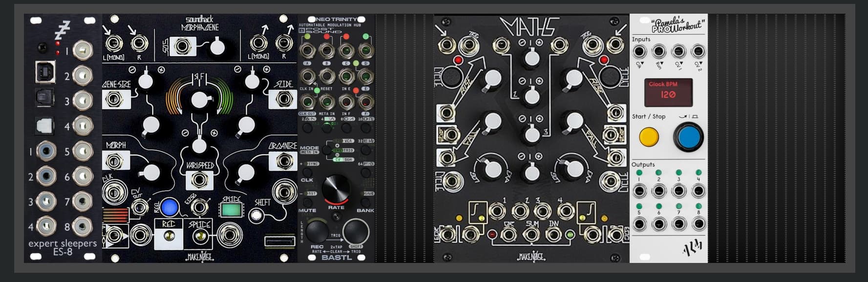
Task: Click the OR output jack on Maths
Action: pyautogui.click(x=508, y=235)
